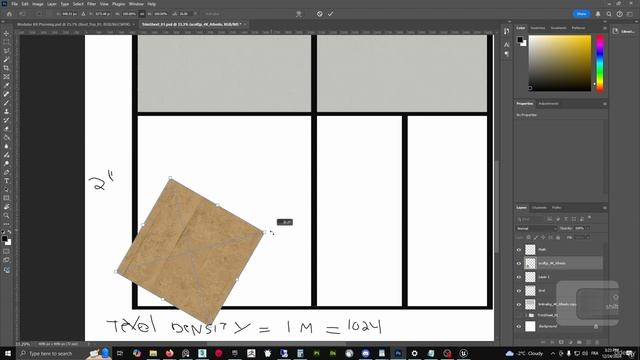Select the Rectangular Marquee tool

coord(6,42)
